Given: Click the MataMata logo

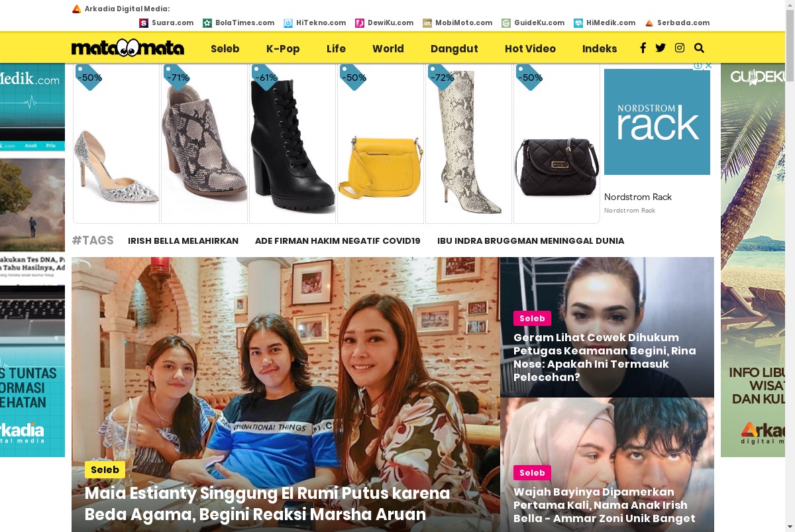Looking at the screenshot, I should pos(128,48).
